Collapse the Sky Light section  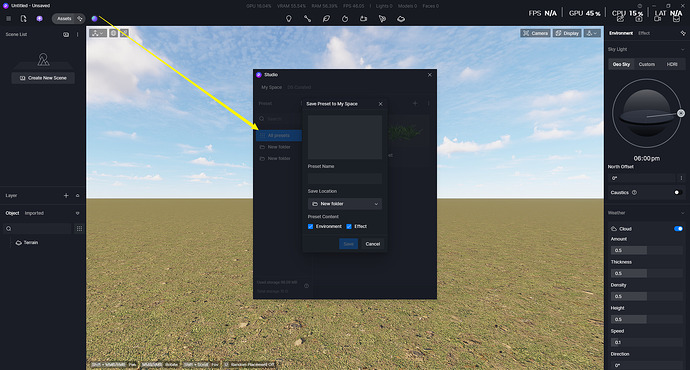click(683, 49)
